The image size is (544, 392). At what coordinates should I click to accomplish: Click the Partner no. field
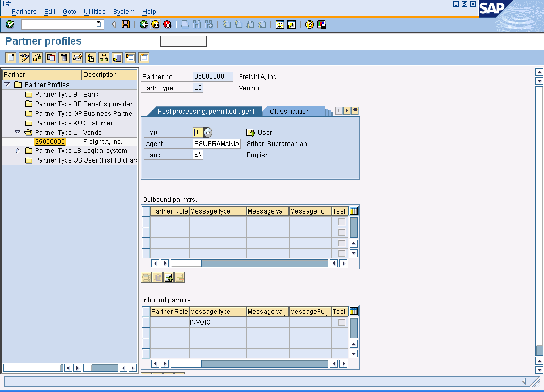point(212,76)
